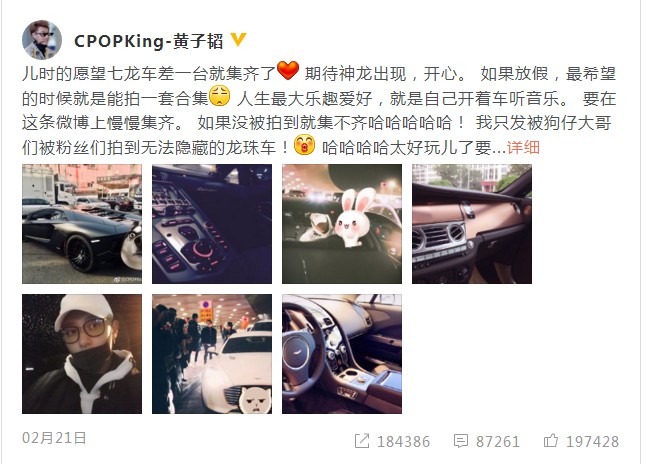Image resolution: width=646 pixels, height=464 pixels.
Task: View the 87261 comments count
Action: tap(498, 442)
